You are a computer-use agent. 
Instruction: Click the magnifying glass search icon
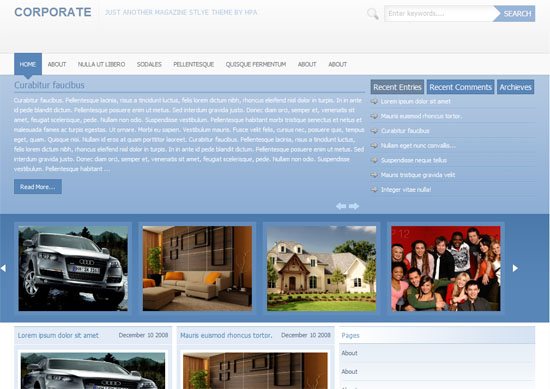coord(373,14)
